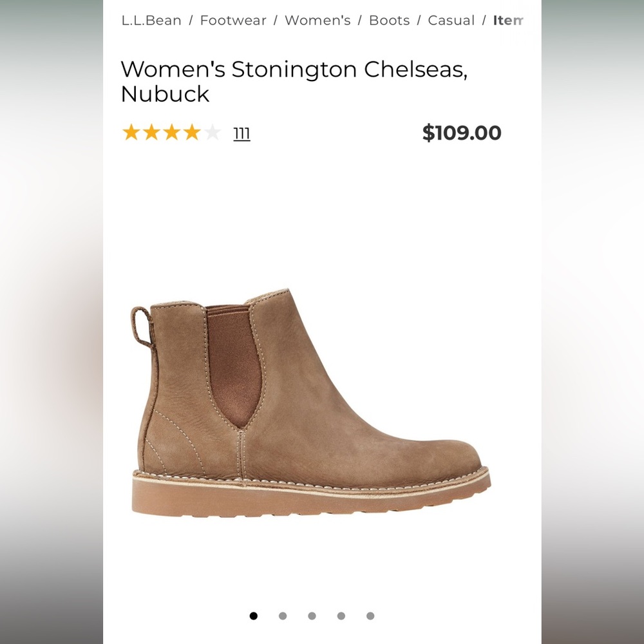Open the L.L.Bean home breadcrumb link
The height and width of the screenshot is (644, 644).
click(x=149, y=20)
